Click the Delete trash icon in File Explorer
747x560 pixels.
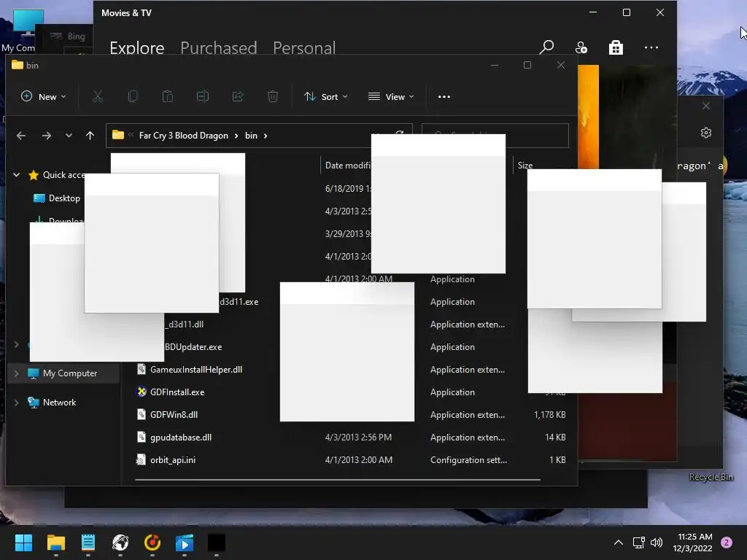pyautogui.click(x=273, y=97)
